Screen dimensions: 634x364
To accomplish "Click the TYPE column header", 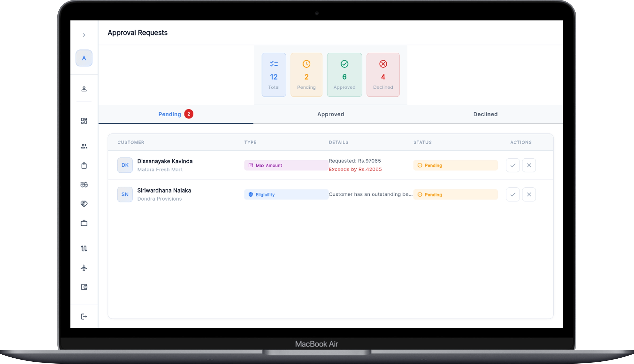I will (250, 142).
